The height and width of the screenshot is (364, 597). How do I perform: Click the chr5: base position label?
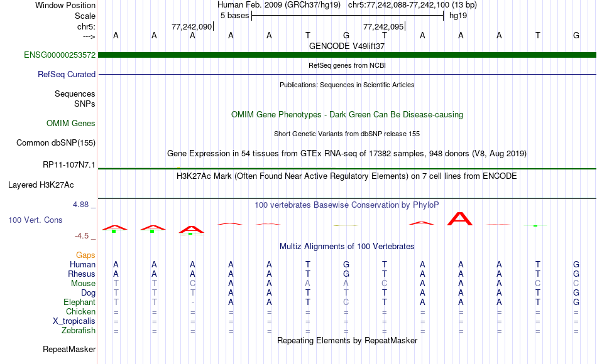tap(86, 26)
